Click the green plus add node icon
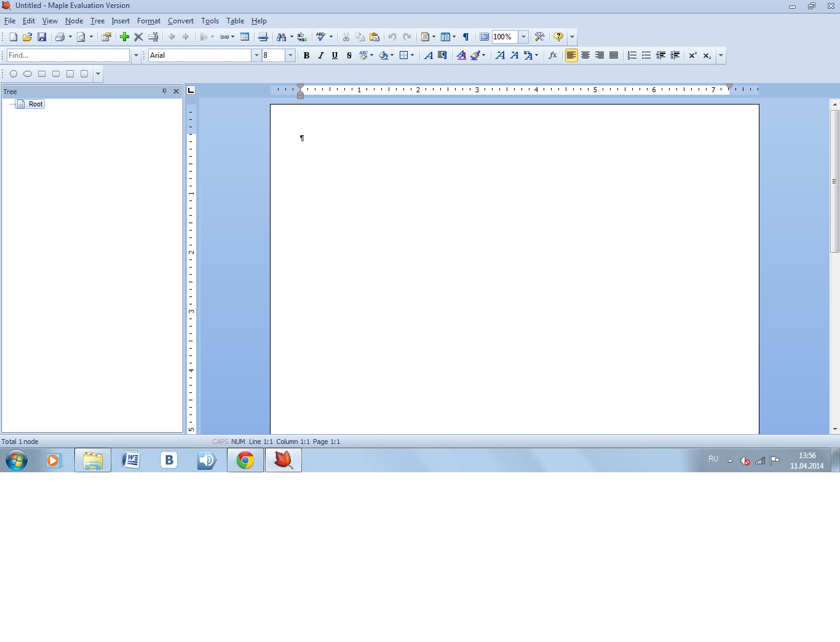Image resolution: width=840 pixels, height=642 pixels. [124, 37]
